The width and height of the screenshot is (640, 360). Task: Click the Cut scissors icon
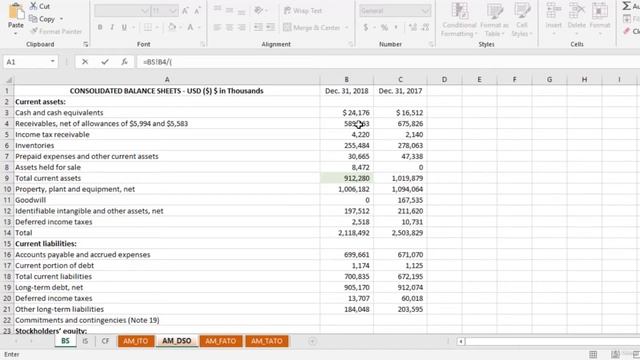33,6
